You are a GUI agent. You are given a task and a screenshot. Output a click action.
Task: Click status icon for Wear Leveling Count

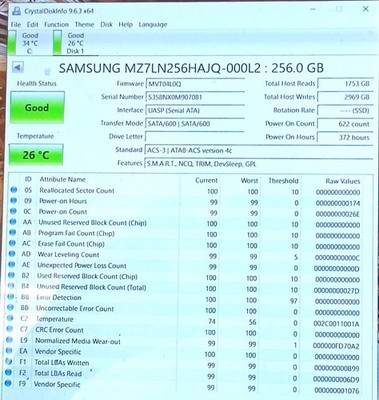12,254
